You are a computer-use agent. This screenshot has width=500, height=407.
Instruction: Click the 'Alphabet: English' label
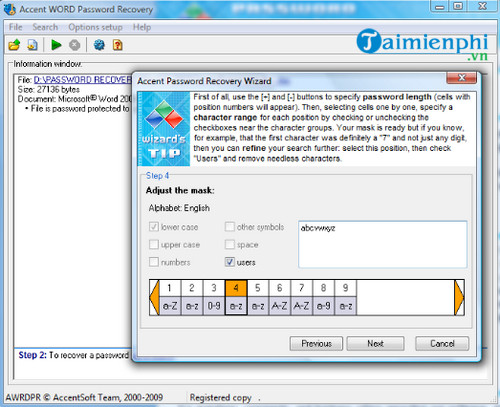point(179,208)
